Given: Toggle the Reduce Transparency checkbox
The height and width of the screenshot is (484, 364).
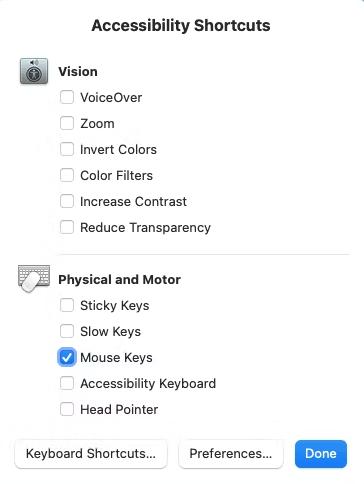Looking at the screenshot, I should 67,227.
